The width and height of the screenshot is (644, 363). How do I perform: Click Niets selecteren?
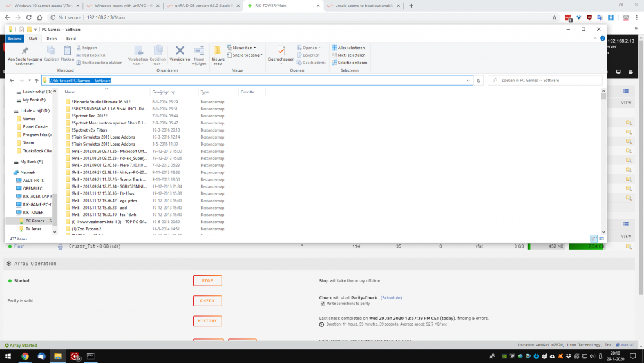[348, 55]
